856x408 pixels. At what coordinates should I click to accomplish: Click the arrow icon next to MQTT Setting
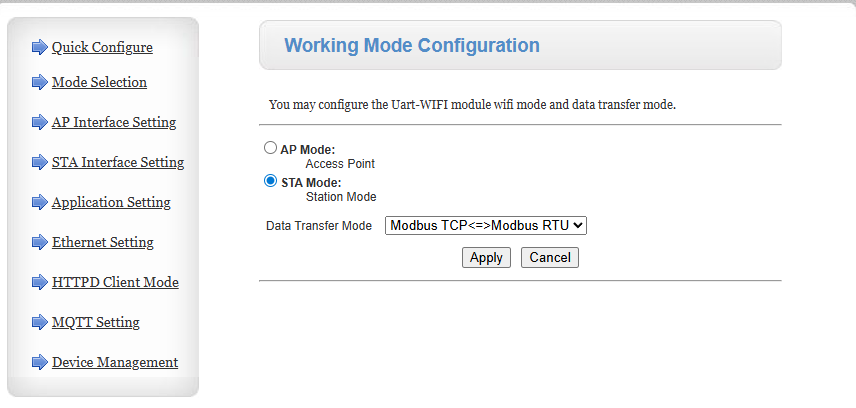click(x=40, y=322)
